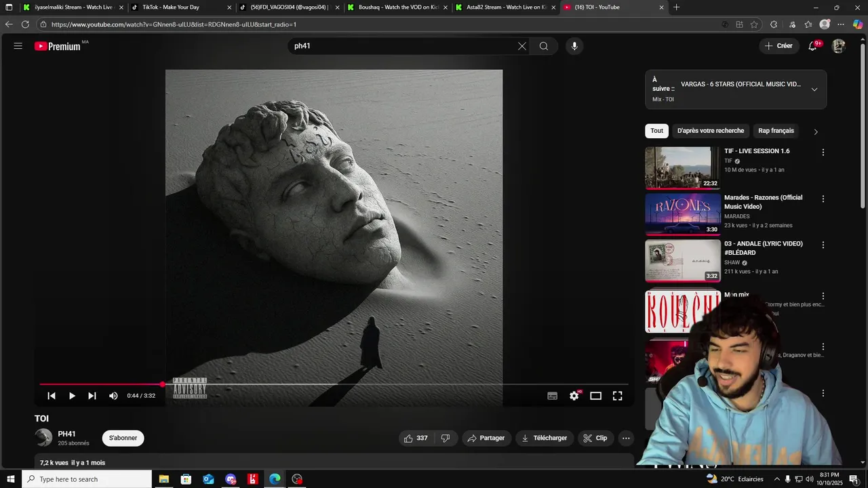Open the YouTube hamburger guide menu

tap(18, 46)
